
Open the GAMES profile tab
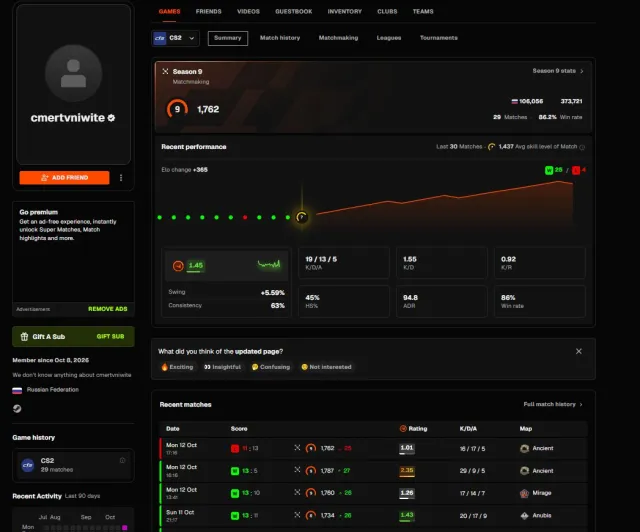coord(169,11)
